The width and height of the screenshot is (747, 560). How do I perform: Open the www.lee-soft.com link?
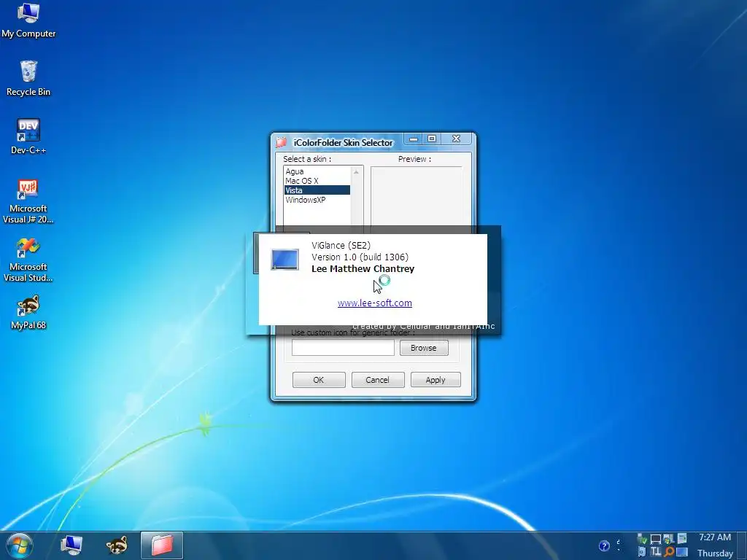[x=374, y=303]
